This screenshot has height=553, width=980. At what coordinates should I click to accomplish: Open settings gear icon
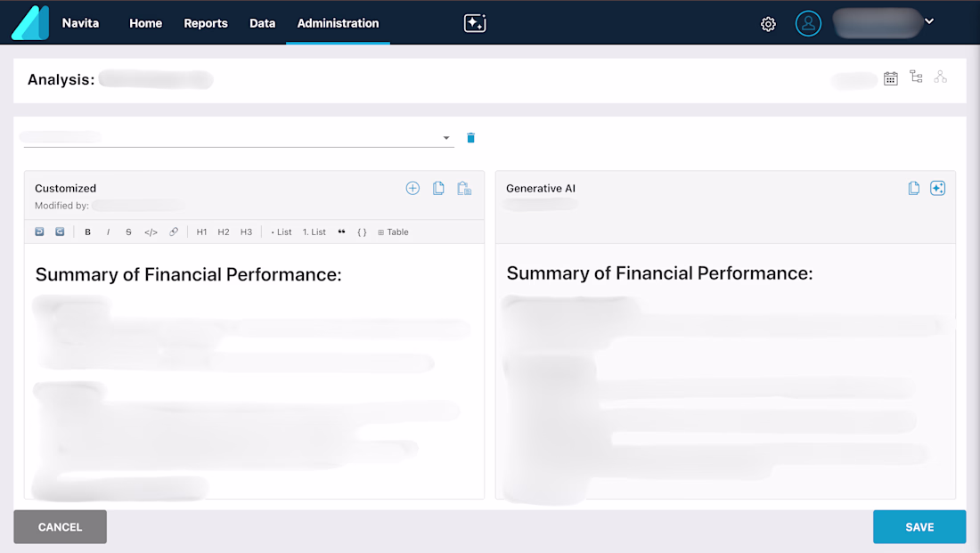coord(768,24)
